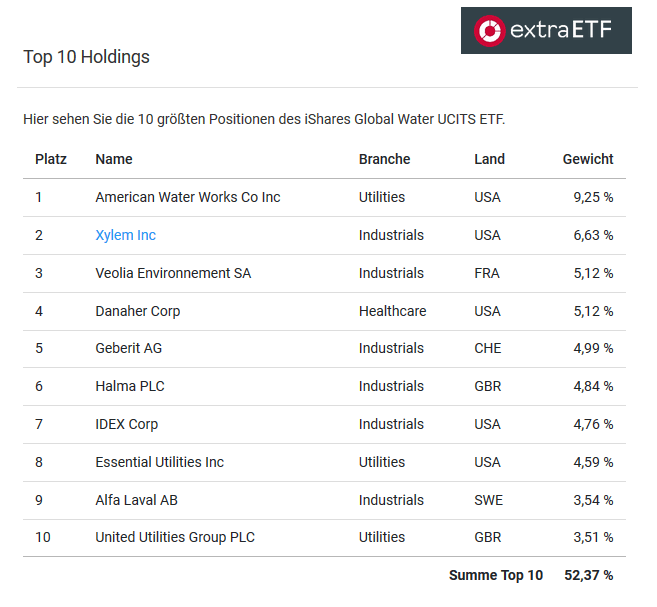Select Alfa Laval AB name
The height and width of the screenshot is (607, 657).
pyautogui.click(x=136, y=500)
